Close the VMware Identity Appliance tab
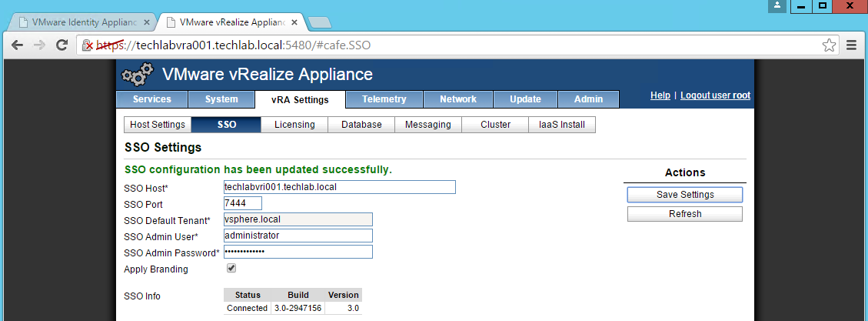 [x=146, y=22]
